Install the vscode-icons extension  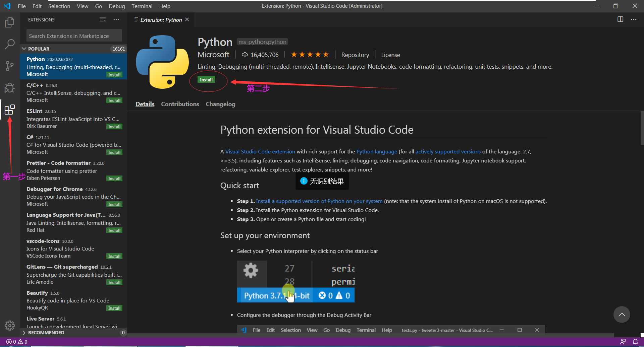[114, 256]
